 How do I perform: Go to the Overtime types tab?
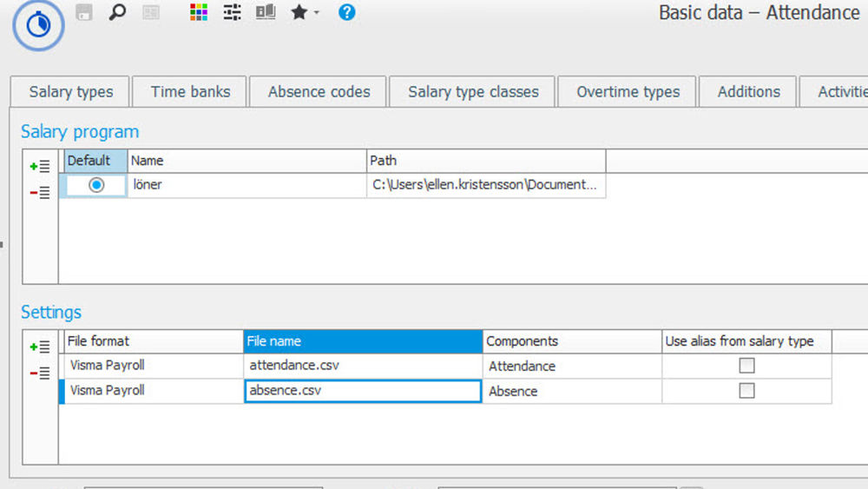point(628,91)
